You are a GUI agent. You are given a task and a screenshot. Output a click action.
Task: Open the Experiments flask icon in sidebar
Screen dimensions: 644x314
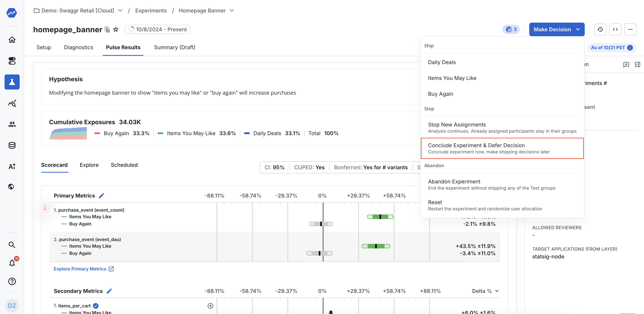(12, 82)
